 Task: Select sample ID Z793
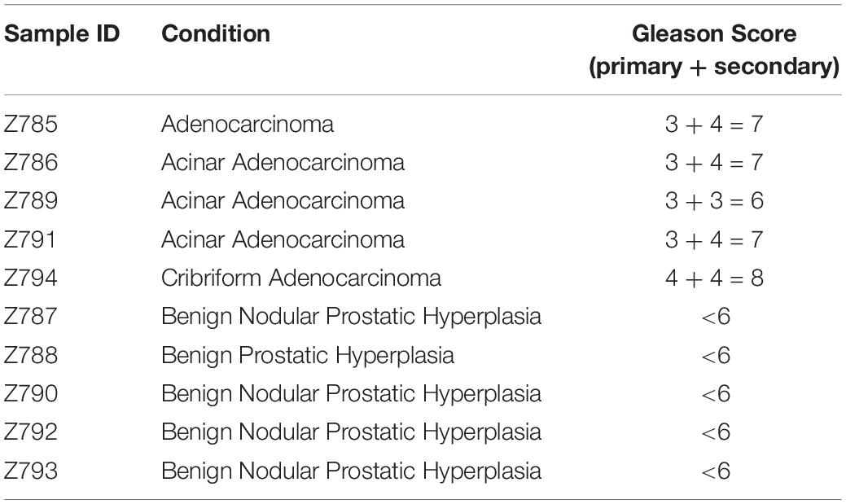point(31,471)
